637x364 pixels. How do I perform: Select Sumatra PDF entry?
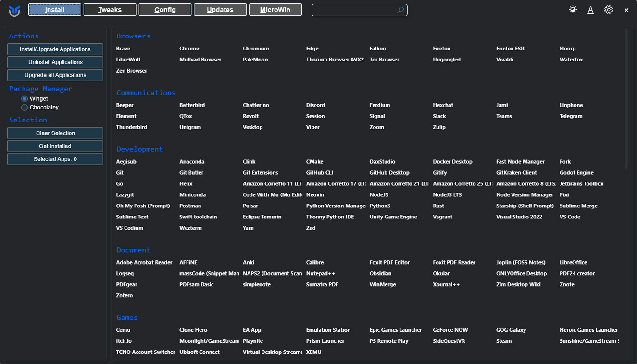322,285
